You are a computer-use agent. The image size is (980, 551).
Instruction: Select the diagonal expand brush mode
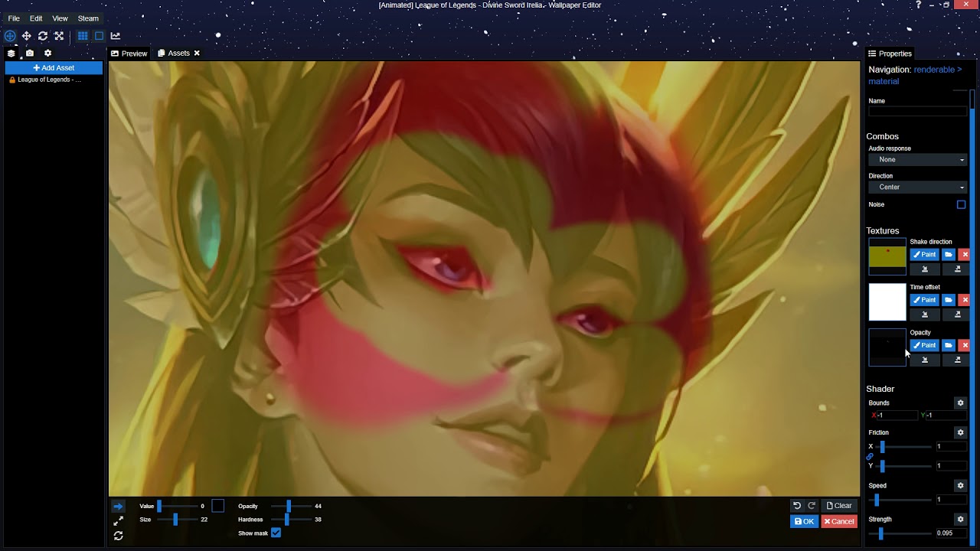118,521
